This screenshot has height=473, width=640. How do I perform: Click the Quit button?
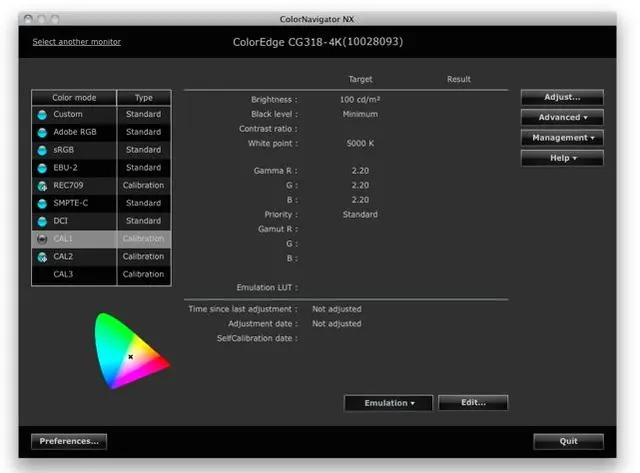568,441
